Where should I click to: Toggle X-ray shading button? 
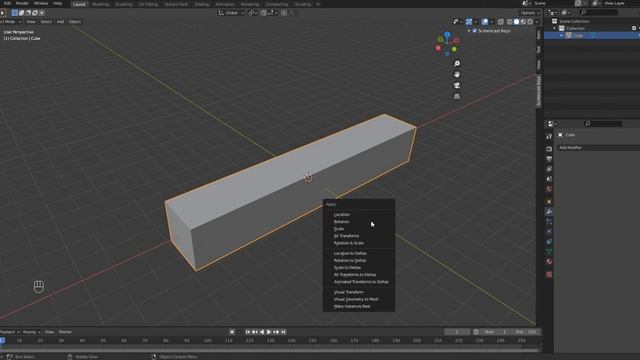(x=501, y=22)
